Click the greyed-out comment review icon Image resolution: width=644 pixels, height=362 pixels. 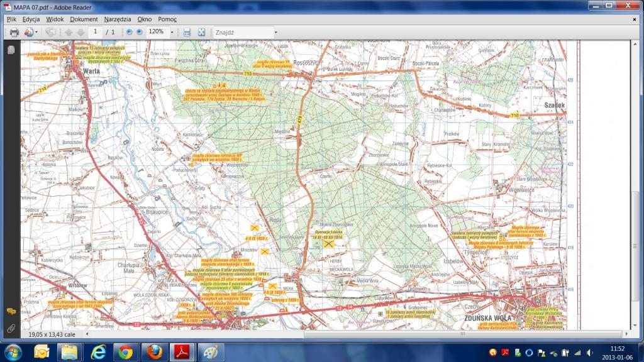[x=50, y=32]
